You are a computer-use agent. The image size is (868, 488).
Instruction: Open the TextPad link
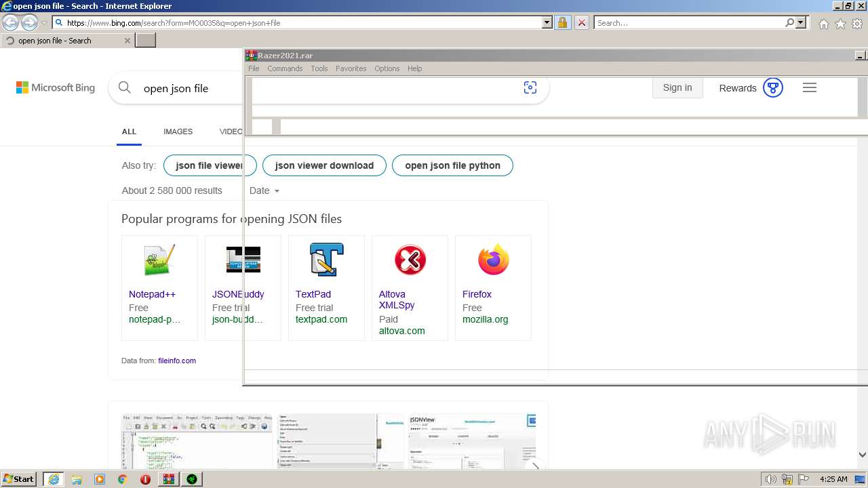[313, 294]
